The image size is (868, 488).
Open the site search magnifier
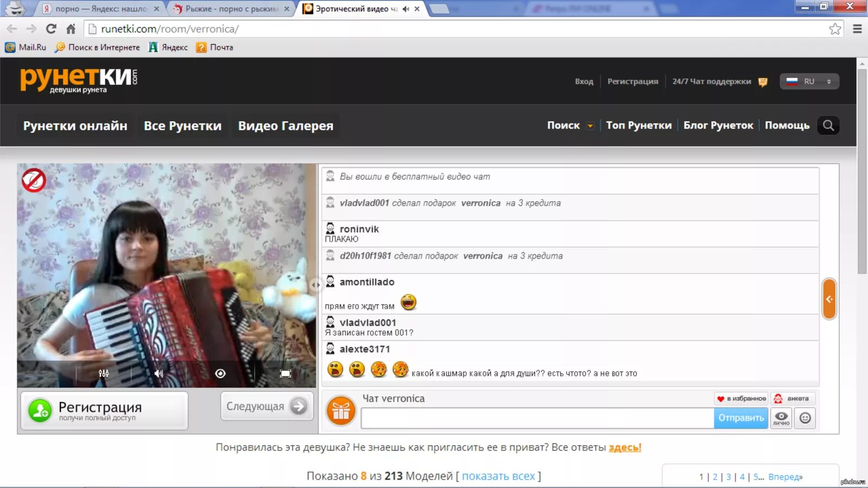[828, 125]
